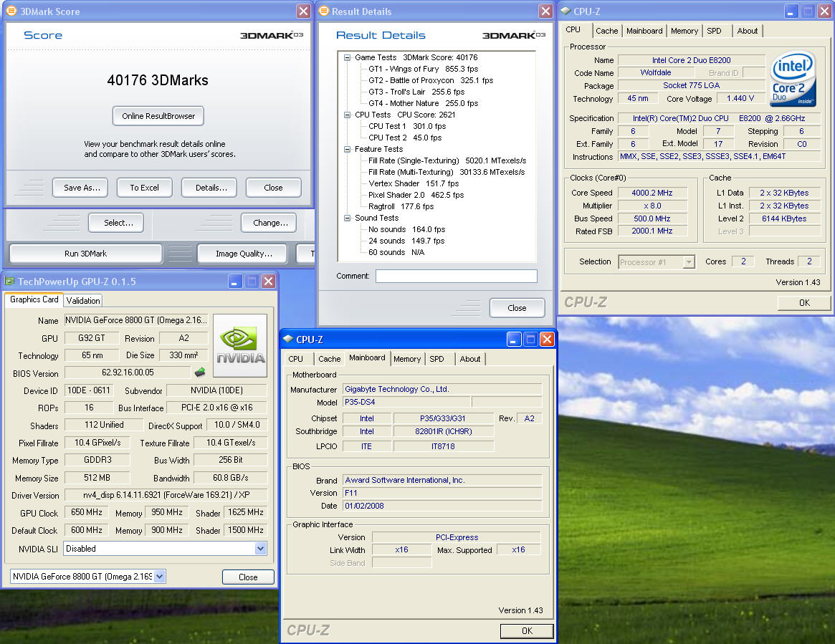Click motherboard model P35-DS4 field

pyautogui.click(x=406, y=403)
